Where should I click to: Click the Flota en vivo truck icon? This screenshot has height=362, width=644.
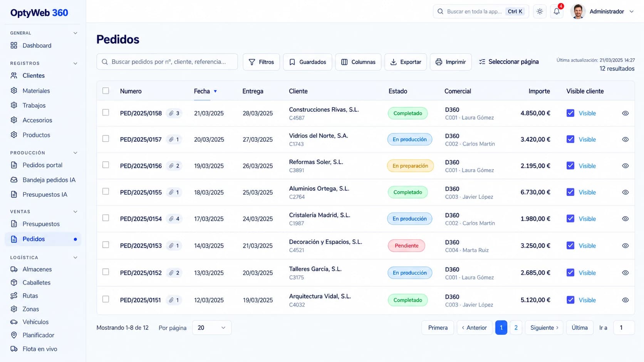(x=14, y=349)
